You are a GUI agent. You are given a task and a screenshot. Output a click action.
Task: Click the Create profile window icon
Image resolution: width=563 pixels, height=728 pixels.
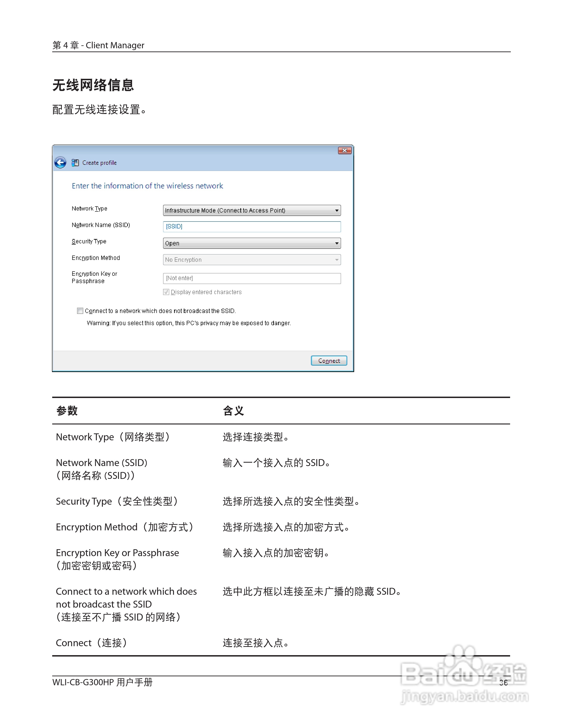click(x=75, y=162)
